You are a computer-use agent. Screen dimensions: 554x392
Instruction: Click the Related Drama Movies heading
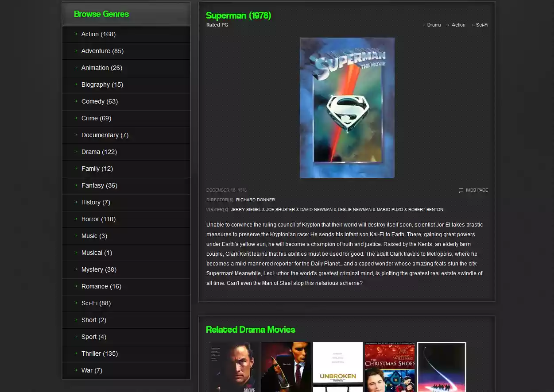coord(251,330)
